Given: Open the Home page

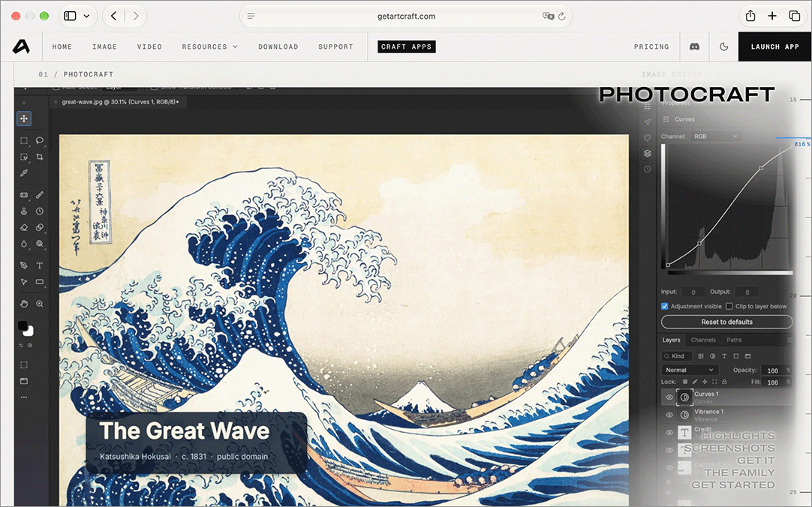Looking at the screenshot, I should 62,46.
